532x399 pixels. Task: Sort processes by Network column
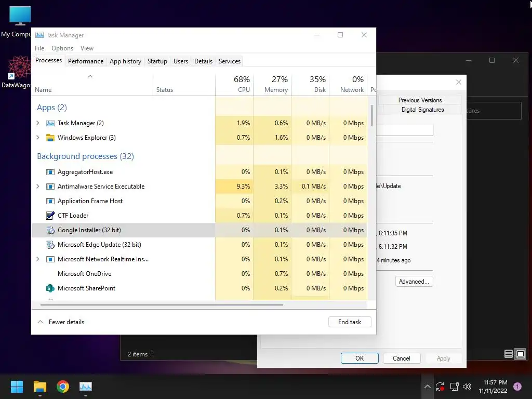[x=349, y=84]
